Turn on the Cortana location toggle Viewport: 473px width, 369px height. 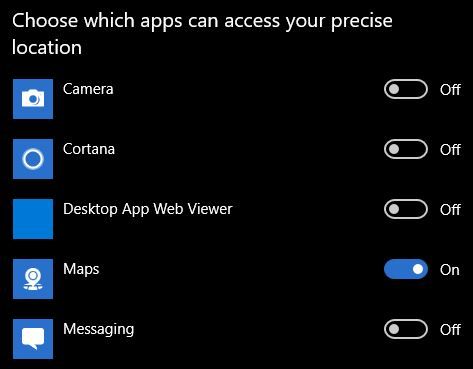pos(406,149)
